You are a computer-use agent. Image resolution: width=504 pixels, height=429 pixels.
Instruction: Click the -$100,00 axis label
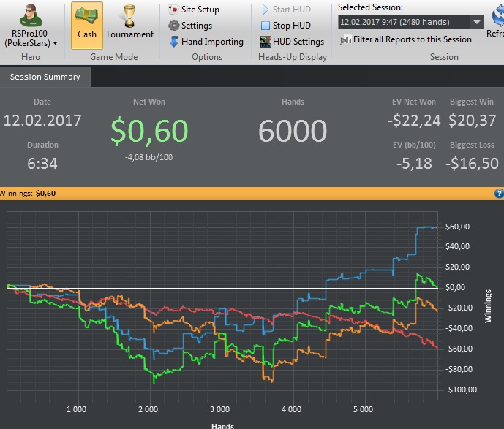(461, 390)
